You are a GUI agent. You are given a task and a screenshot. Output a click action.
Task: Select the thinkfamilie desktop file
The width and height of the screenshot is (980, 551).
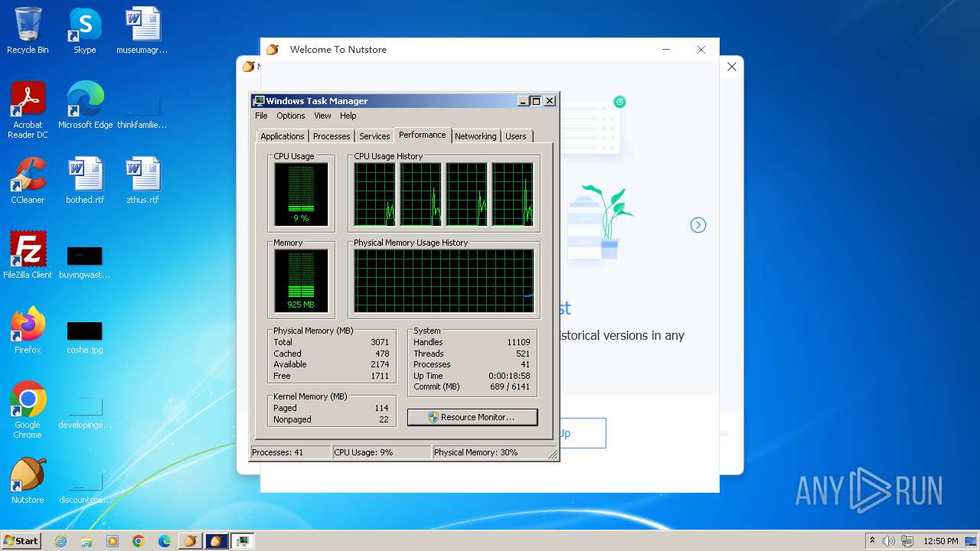tap(142, 110)
